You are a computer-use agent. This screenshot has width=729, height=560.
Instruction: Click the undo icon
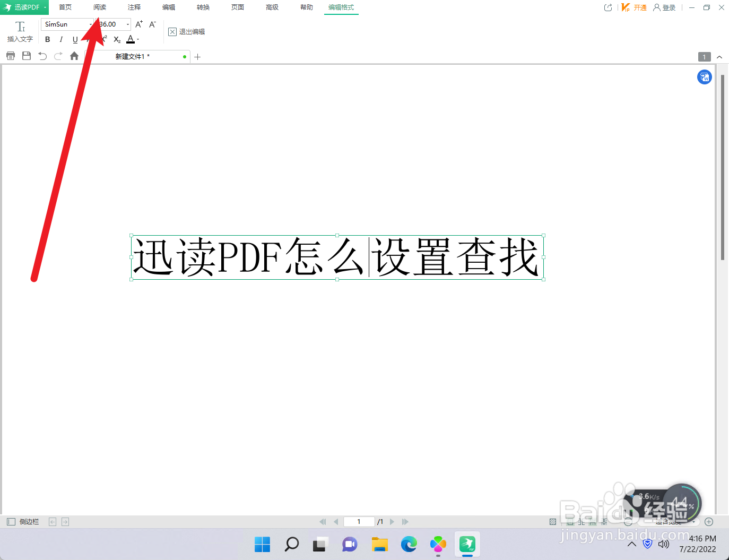coord(42,56)
